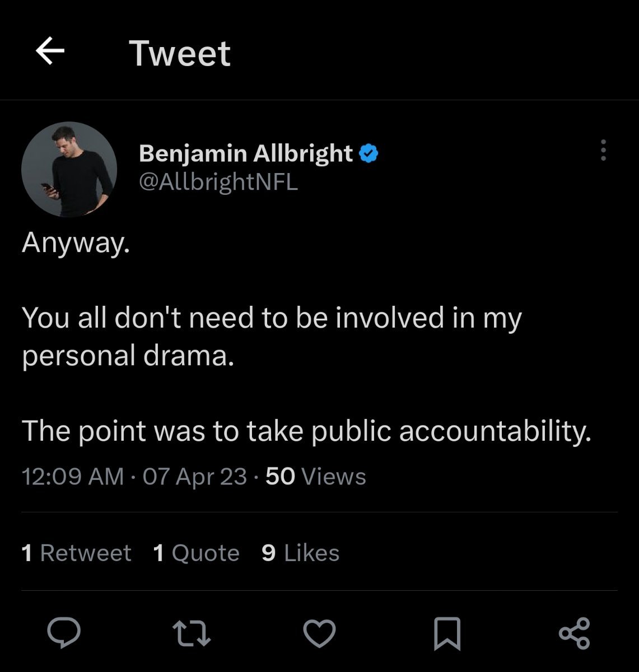
Task: Open the reply composer via speech bubble
Action: (64, 633)
